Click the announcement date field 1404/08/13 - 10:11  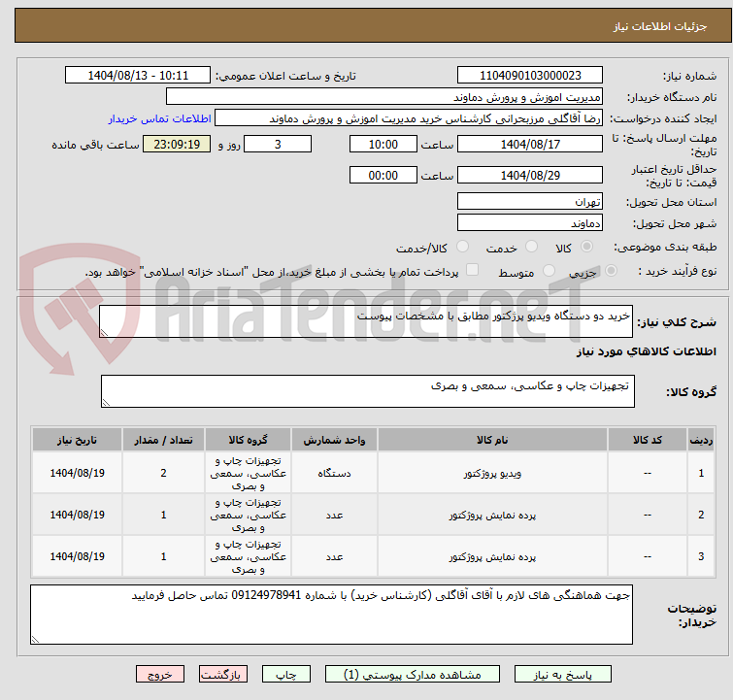coord(138,76)
